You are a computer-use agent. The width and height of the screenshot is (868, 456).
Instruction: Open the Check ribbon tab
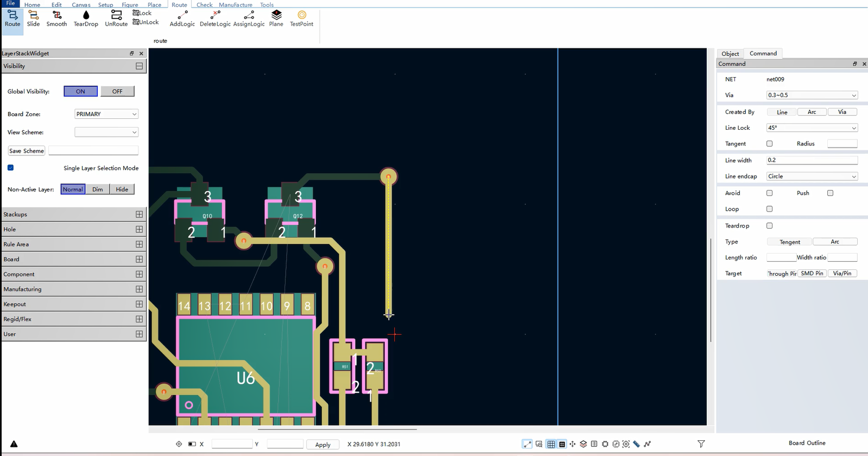tap(204, 4)
